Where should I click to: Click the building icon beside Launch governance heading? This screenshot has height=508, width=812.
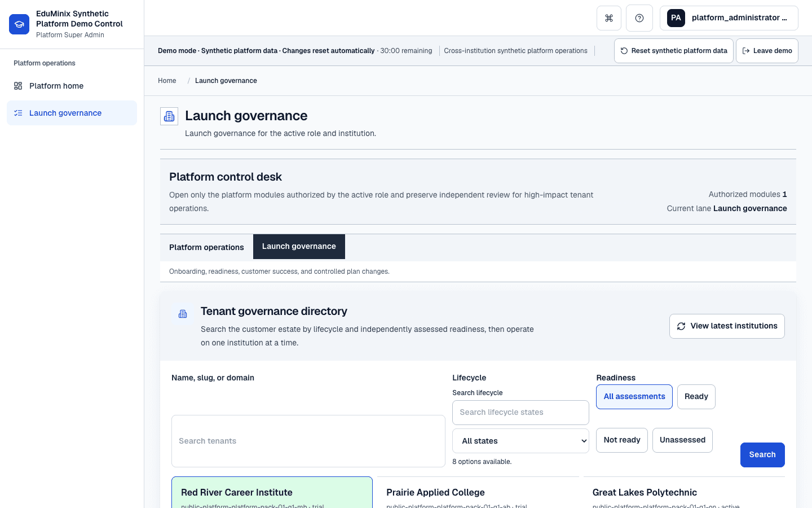[x=169, y=116]
